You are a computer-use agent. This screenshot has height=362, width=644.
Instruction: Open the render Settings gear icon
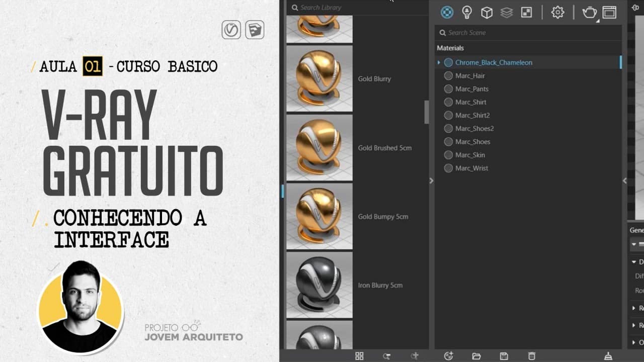pos(557,12)
